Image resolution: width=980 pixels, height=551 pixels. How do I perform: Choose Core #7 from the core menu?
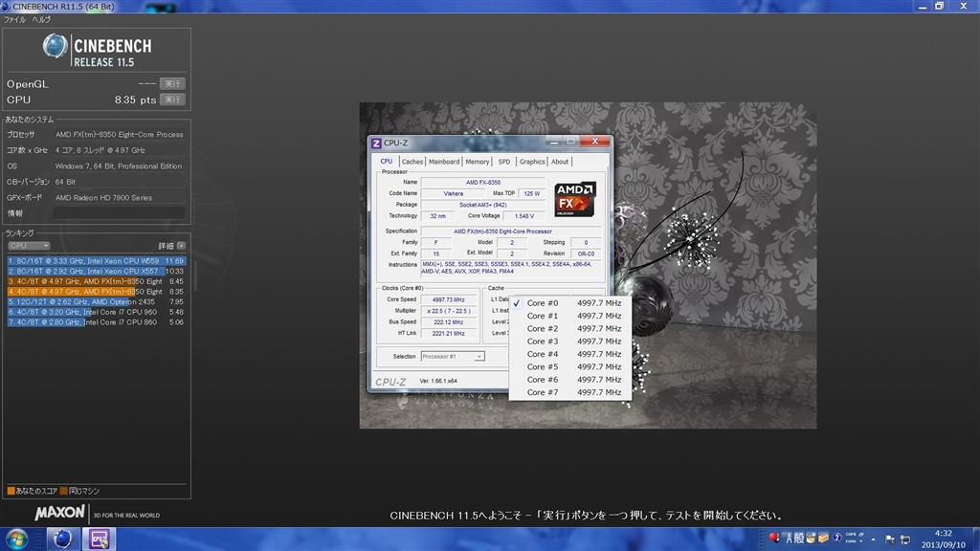pos(570,392)
